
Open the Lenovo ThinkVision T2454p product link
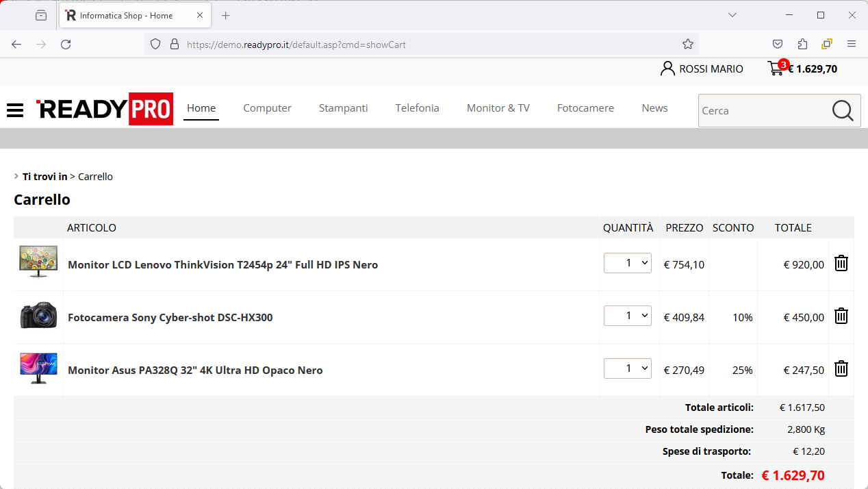(223, 265)
